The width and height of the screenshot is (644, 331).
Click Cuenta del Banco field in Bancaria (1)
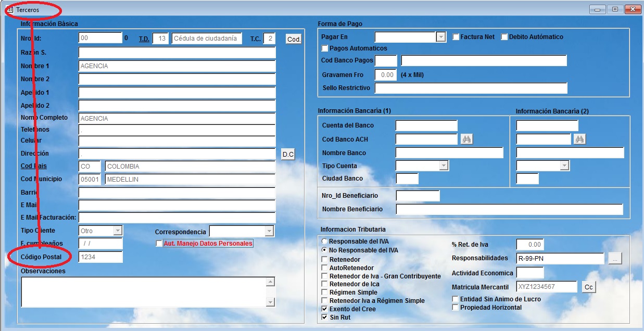(x=426, y=125)
